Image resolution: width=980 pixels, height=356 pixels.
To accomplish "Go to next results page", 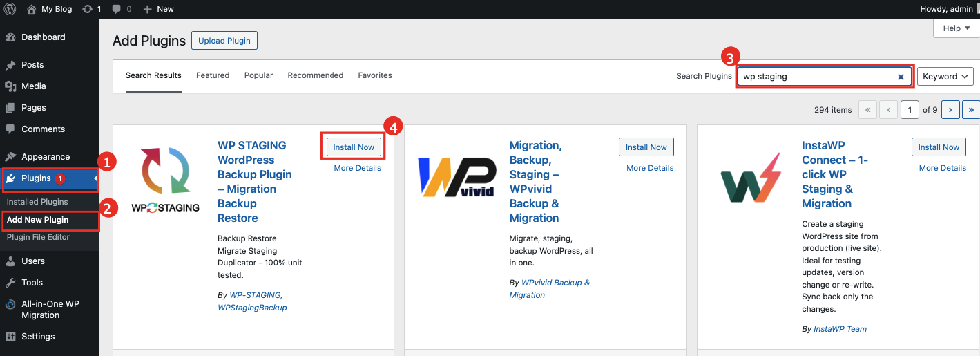I will pyautogui.click(x=951, y=109).
